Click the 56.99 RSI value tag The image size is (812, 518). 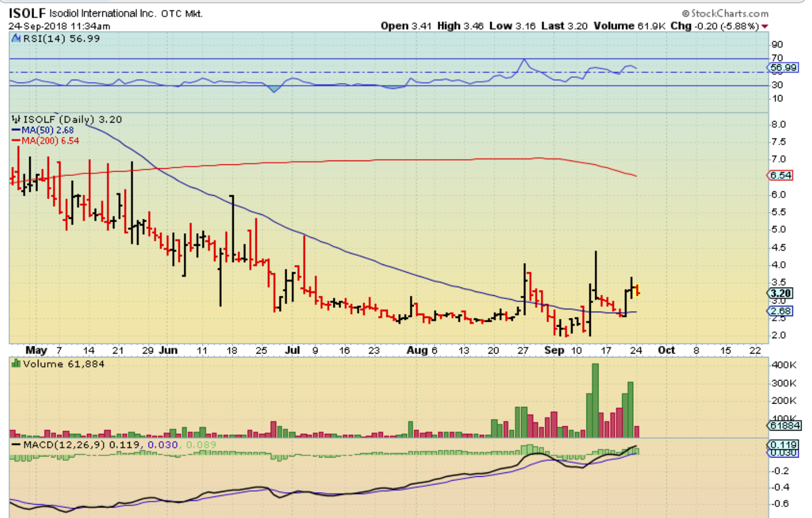click(x=783, y=68)
